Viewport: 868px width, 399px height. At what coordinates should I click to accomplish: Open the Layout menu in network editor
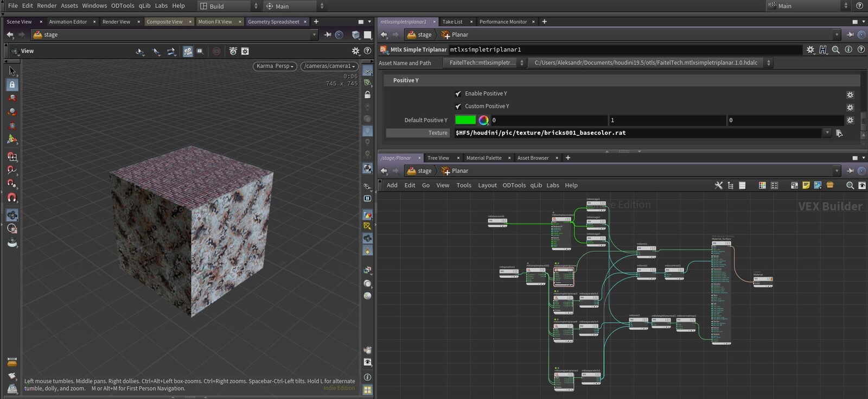click(x=487, y=185)
